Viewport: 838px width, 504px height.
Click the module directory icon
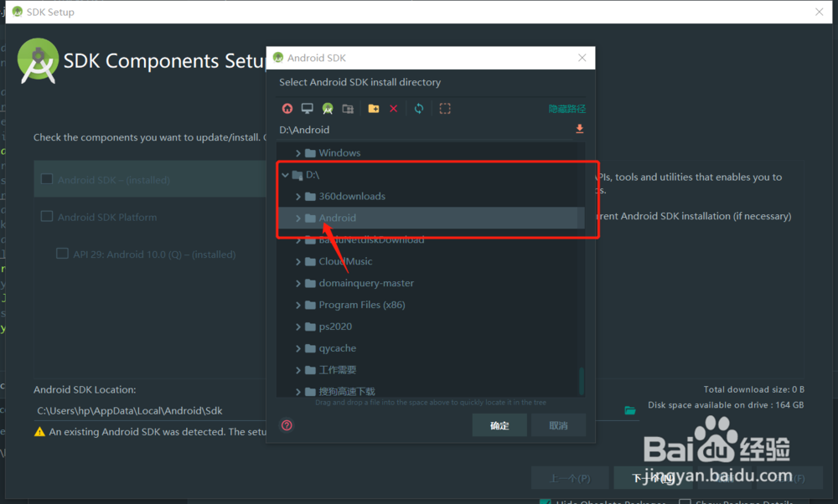(348, 108)
